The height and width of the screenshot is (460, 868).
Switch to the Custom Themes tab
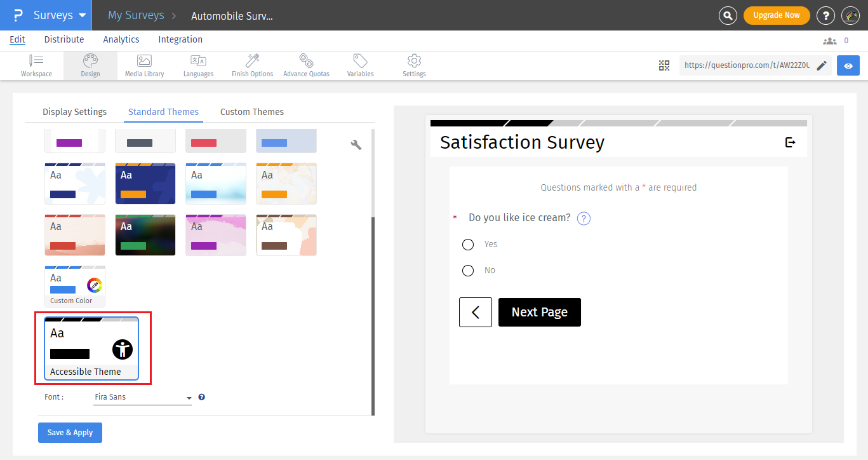click(251, 111)
